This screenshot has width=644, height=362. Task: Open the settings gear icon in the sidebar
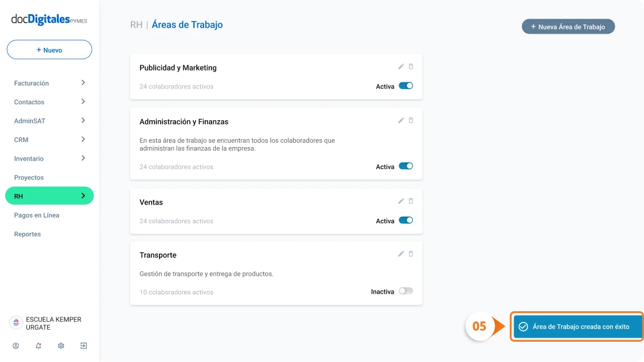[x=61, y=346]
